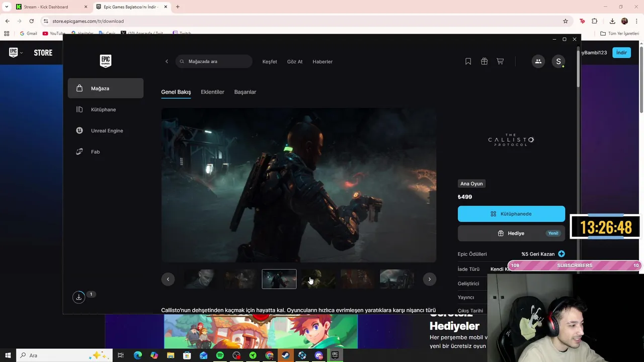Open the gift box icon in header
The width and height of the screenshot is (644, 362).
[484, 61]
